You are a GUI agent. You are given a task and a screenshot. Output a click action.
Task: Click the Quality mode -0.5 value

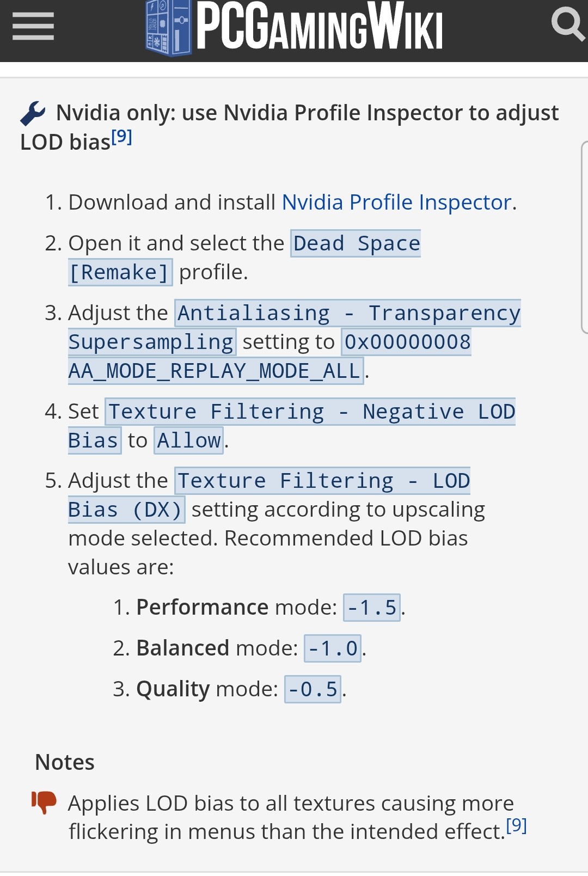pyautogui.click(x=313, y=689)
